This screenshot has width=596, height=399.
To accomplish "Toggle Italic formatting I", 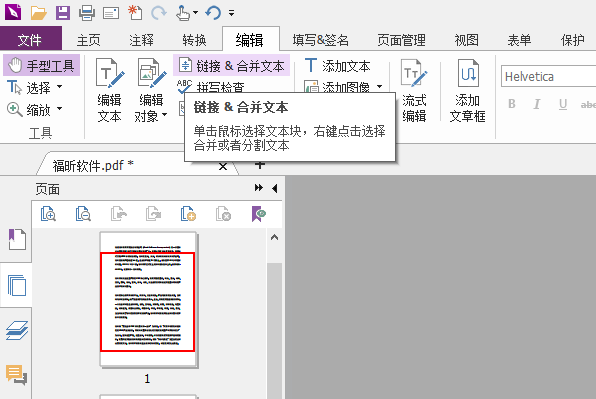I will pos(537,104).
